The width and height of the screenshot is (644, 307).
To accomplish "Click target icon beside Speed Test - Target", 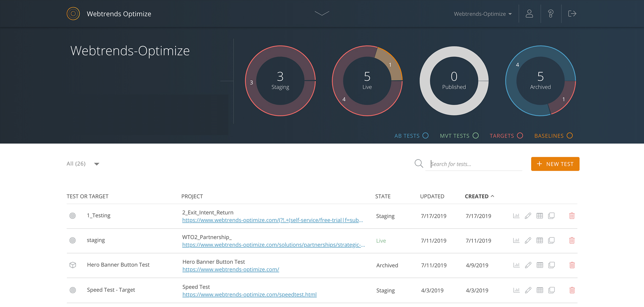I will 73,290.
